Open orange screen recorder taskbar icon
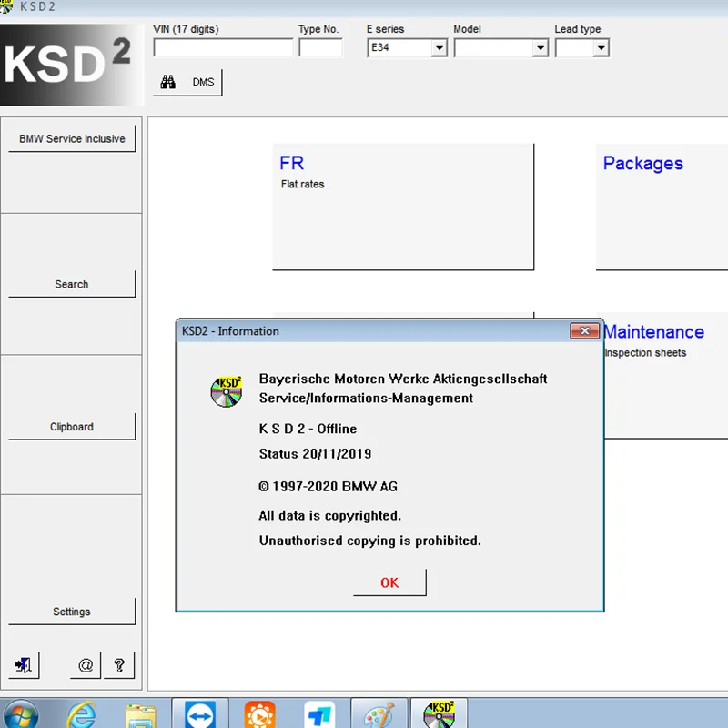The width and height of the screenshot is (728, 728). 260,714
